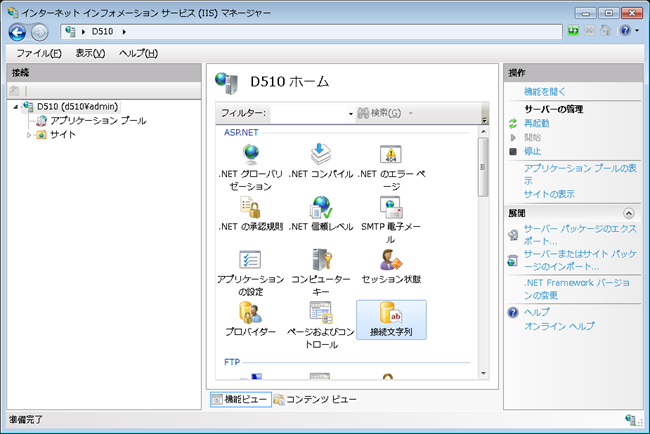Open .NET の承認規則 feature
Screen dimensions: 650x434
(251, 214)
